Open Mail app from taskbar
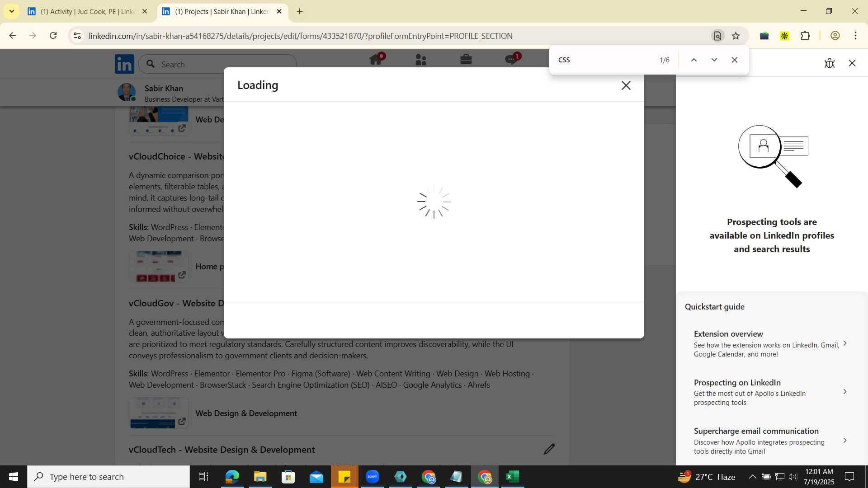868x488 pixels. pos(316,477)
